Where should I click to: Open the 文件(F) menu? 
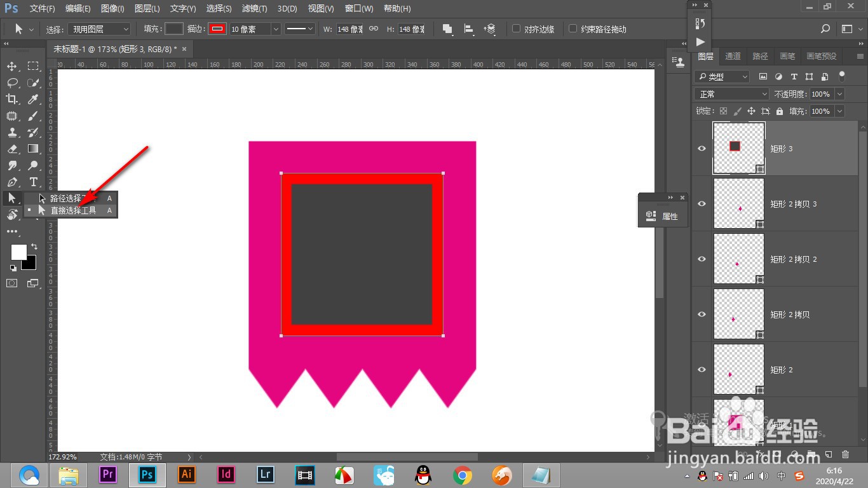[42, 9]
